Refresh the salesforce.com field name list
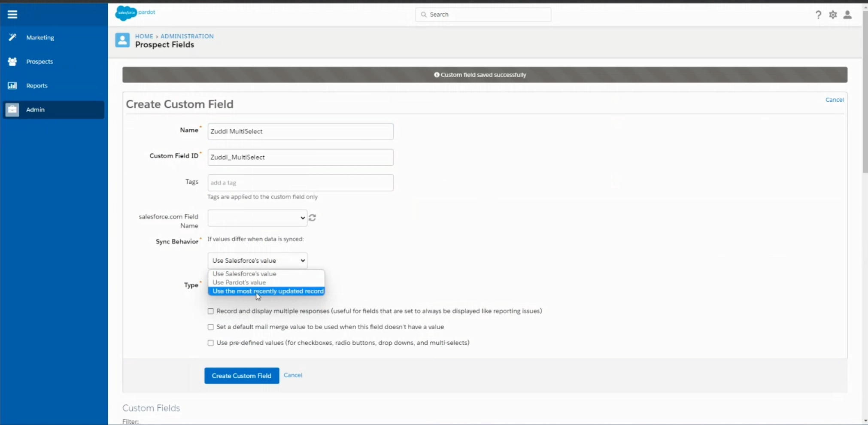868x425 pixels. click(313, 218)
